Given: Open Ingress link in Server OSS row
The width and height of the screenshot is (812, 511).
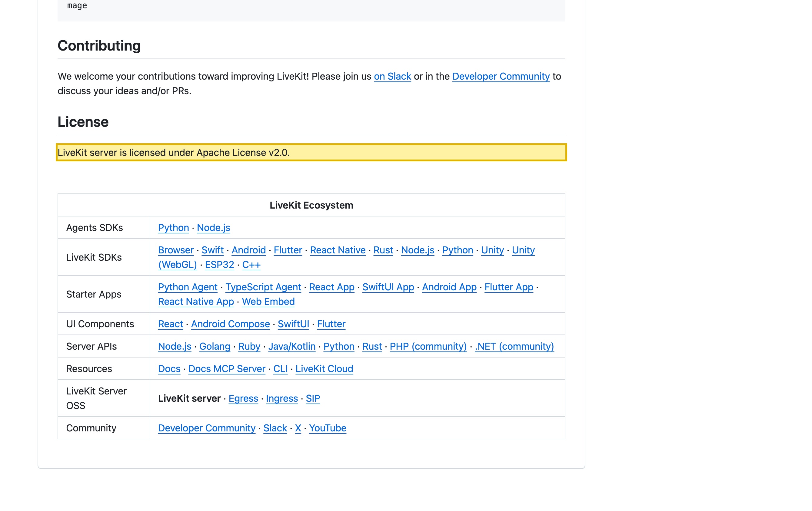Looking at the screenshot, I should [x=281, y=398].
